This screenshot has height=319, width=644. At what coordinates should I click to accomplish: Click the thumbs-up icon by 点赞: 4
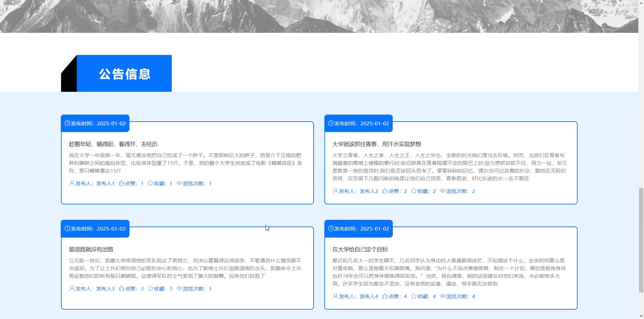tap(385, 296)
